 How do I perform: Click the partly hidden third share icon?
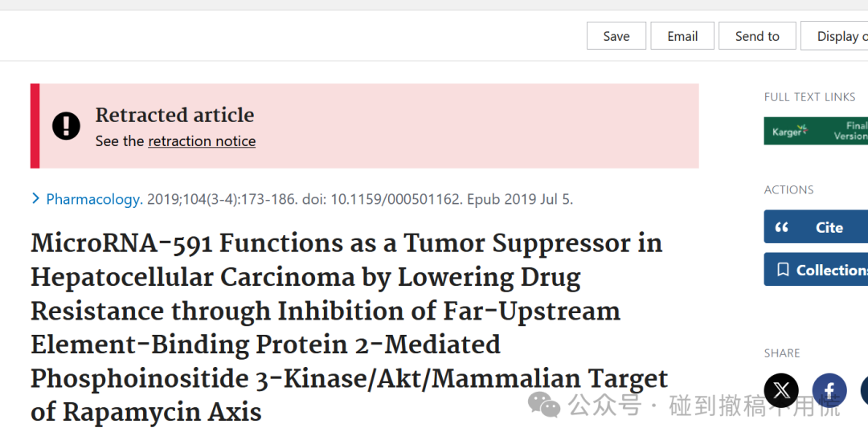tap(864, 390)
